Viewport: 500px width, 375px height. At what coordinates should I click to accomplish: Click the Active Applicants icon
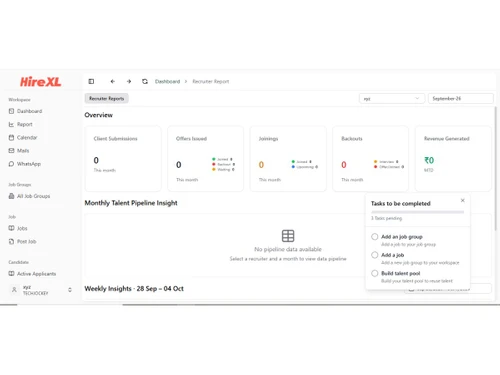(x=11, y=273)
